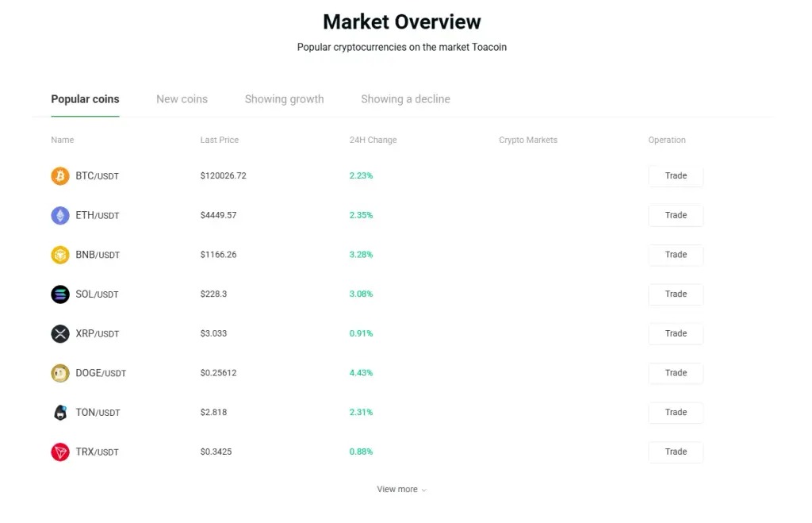Click the BTC/USDT pair name
Viewport: 812px width, 523px height.
98,176
